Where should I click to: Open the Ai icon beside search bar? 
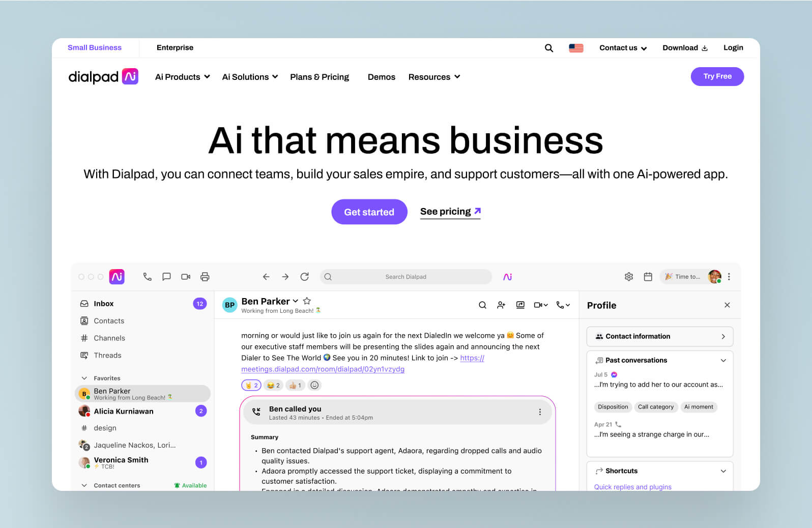coord(507,277)
